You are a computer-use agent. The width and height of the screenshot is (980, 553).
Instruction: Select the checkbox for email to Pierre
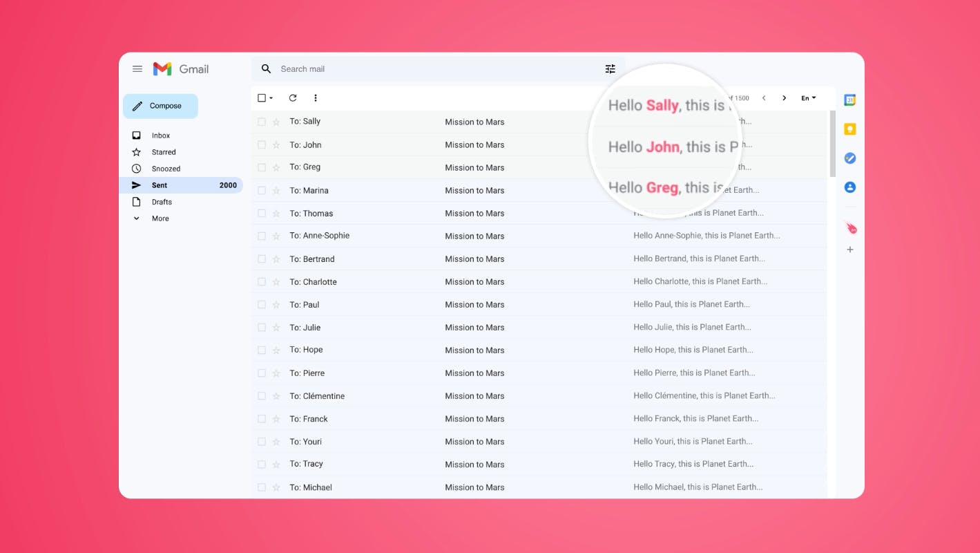click(262, 373)
